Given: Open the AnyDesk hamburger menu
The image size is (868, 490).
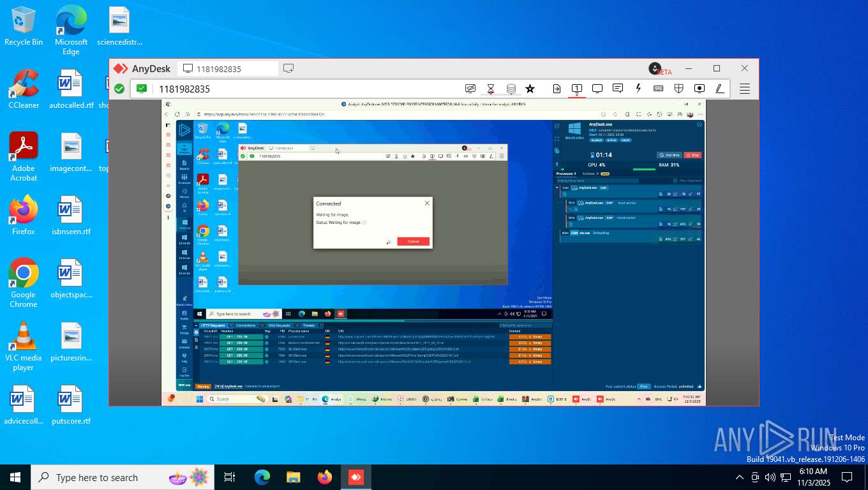Looking at the screenshot, I should pos(745,89).
